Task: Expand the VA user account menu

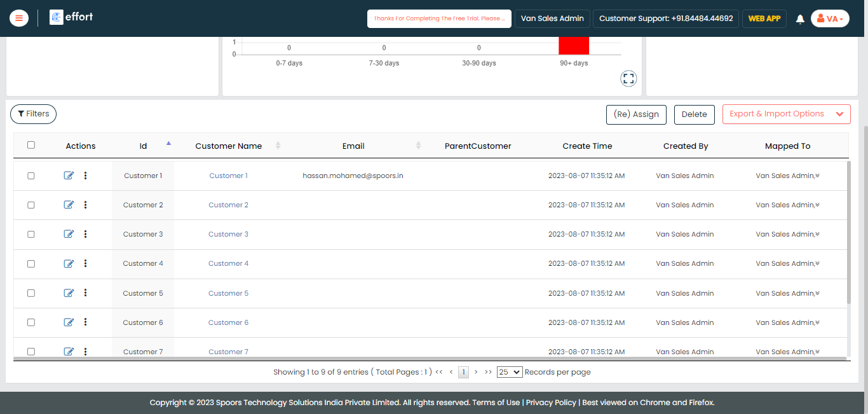Action: click(829, 19)
